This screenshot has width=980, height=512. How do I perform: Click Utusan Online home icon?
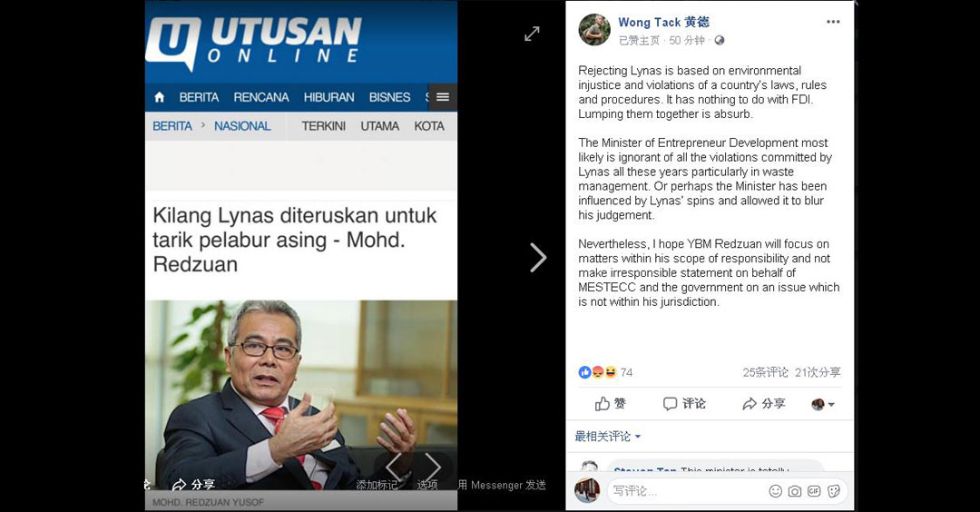click(160, 97)
